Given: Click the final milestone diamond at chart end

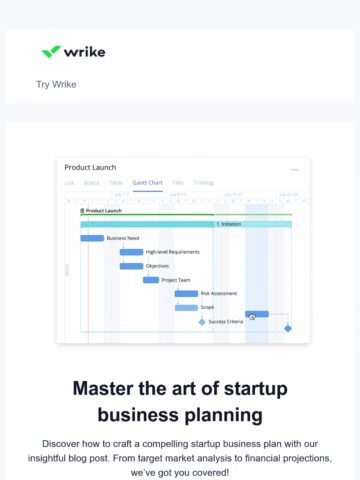Looking at the screenshot, I should click(288, 328).
